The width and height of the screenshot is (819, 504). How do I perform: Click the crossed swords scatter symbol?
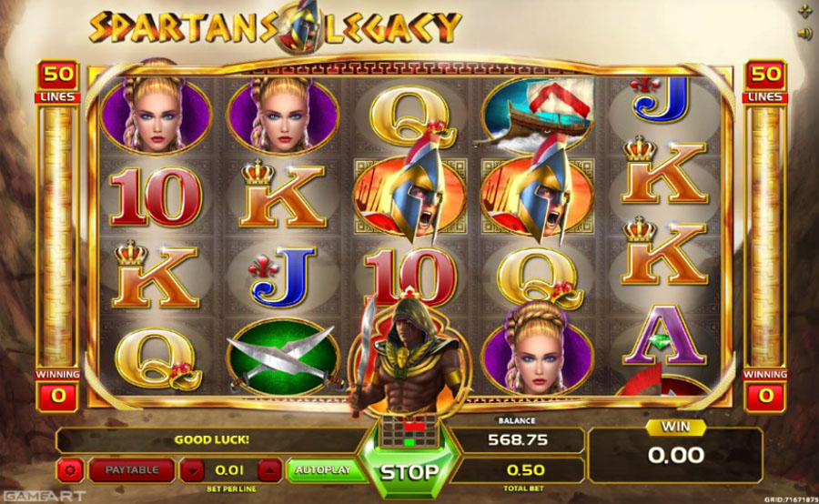pos(283,357)
